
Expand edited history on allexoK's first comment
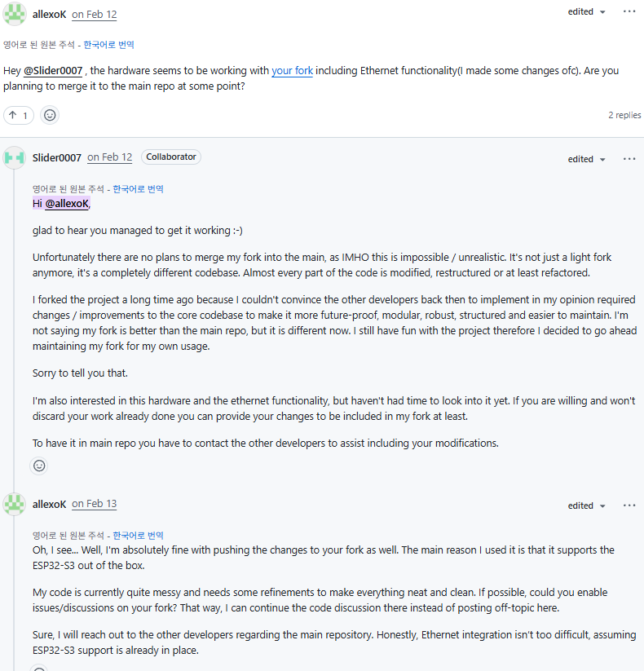coord(586,12)
